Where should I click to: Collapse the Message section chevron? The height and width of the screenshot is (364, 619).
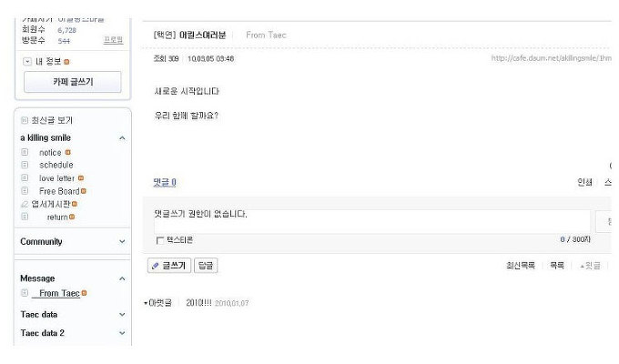point(122,278)
